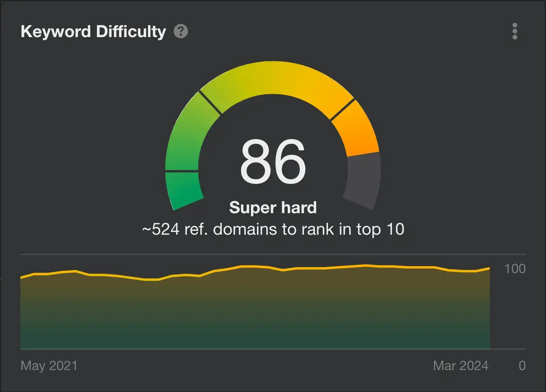Click the "0" y-axis label
Viewport: 546px width, 392px height.
522,366
